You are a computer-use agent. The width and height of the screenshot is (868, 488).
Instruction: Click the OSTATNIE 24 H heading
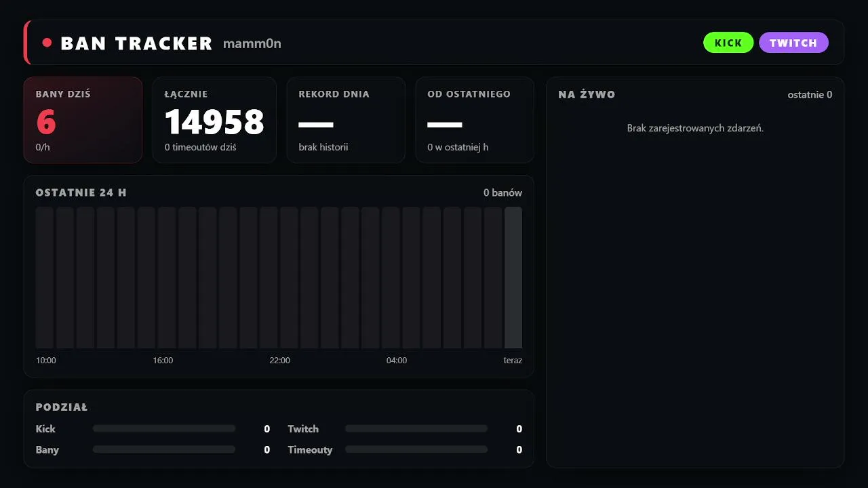coord(81,192)
